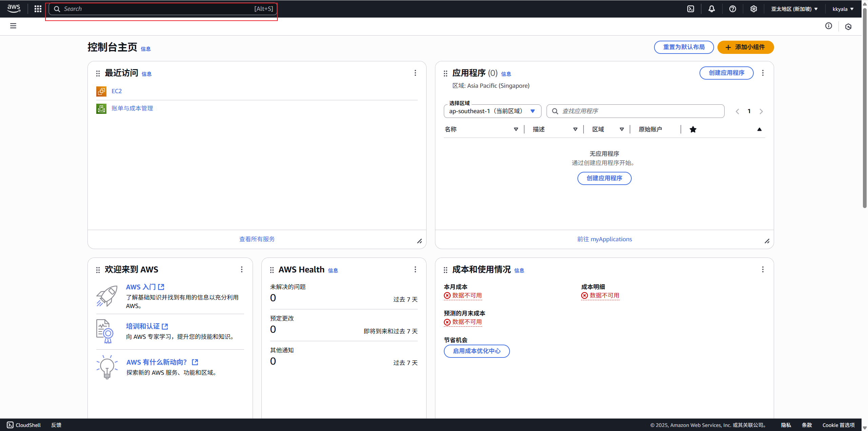
Task: Expand the 亚太地区 (新加坡) region selector
Action: 794,9
